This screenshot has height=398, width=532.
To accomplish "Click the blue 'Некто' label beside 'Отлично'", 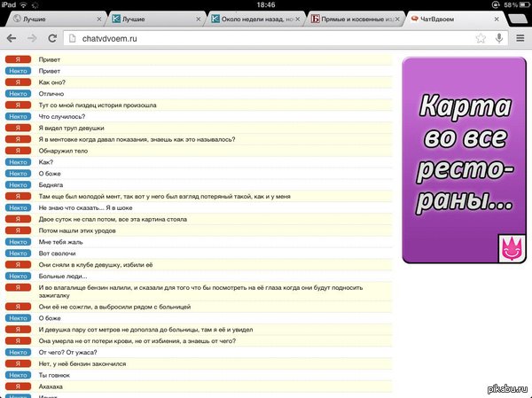I will pyautogui.click(x=17, y=93).
